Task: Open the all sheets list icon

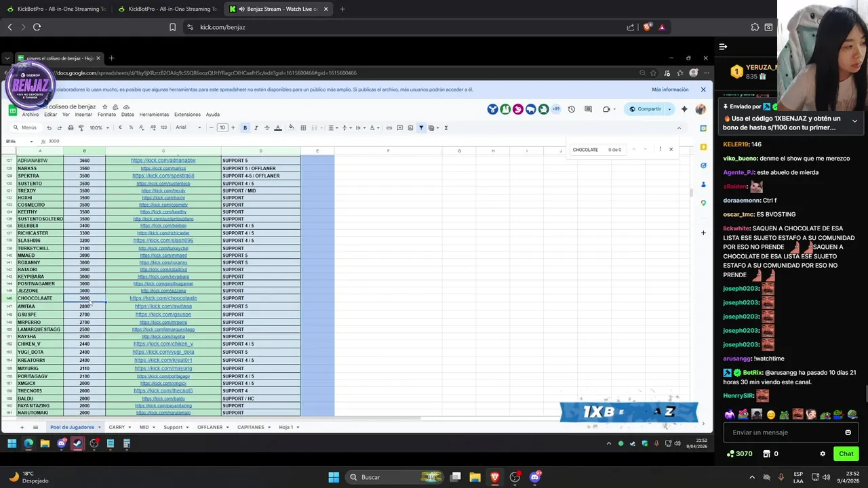Action: click(35, 427)
